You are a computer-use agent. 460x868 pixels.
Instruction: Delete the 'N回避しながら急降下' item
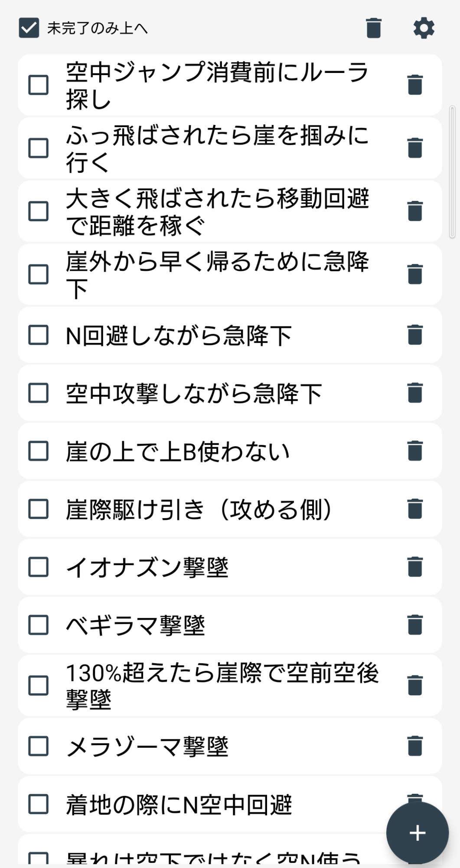415,335
